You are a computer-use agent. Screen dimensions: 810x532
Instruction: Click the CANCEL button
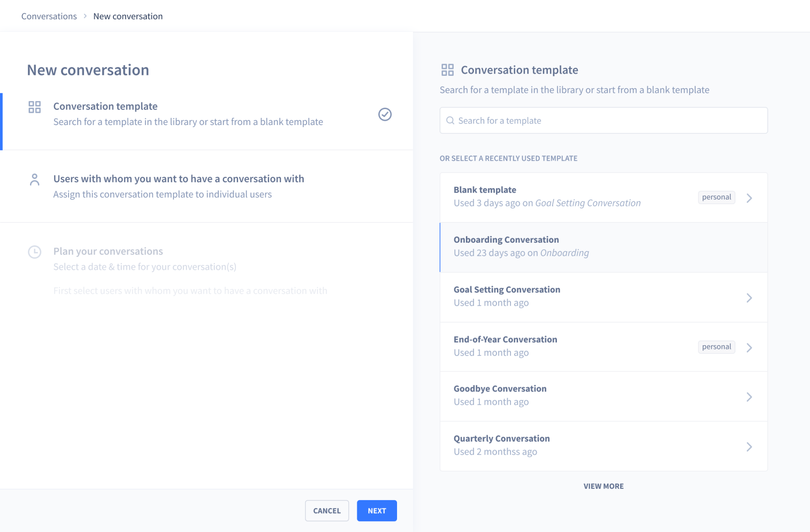tap(327, 511)
